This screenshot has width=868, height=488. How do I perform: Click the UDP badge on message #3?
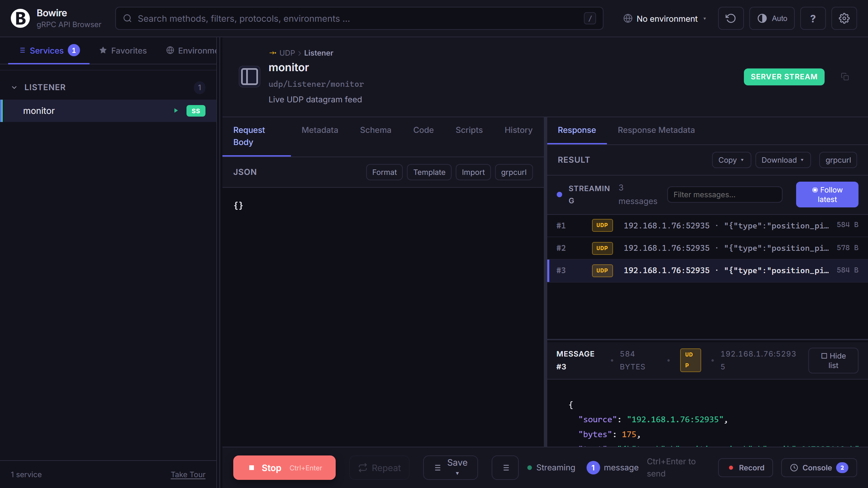(602, 270)
